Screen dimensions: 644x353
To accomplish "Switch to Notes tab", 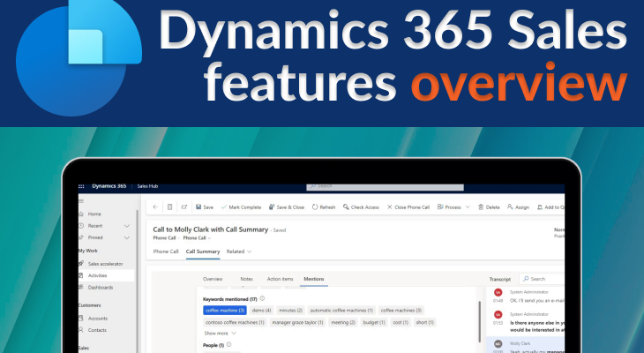I will [246, 279].
